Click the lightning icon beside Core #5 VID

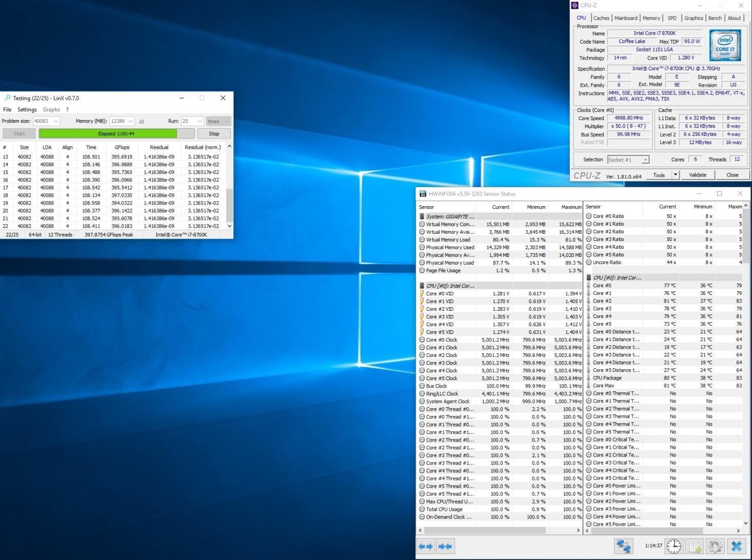[422, 332]
